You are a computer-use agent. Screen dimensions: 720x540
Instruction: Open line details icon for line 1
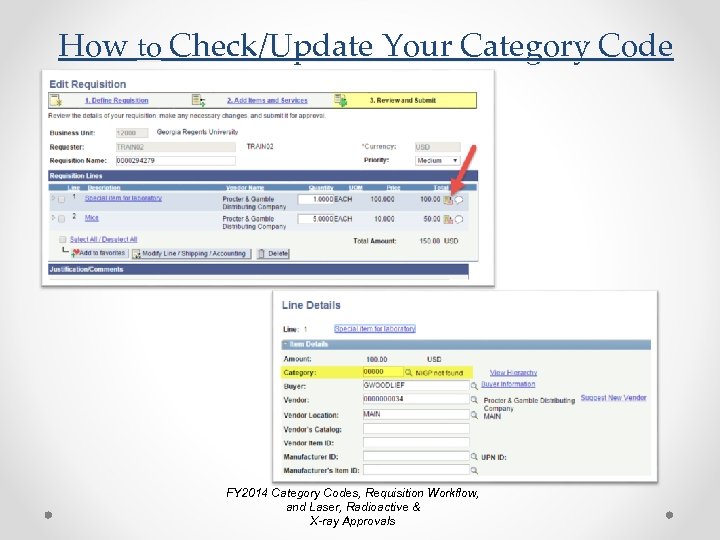click(x=448, y=200)
